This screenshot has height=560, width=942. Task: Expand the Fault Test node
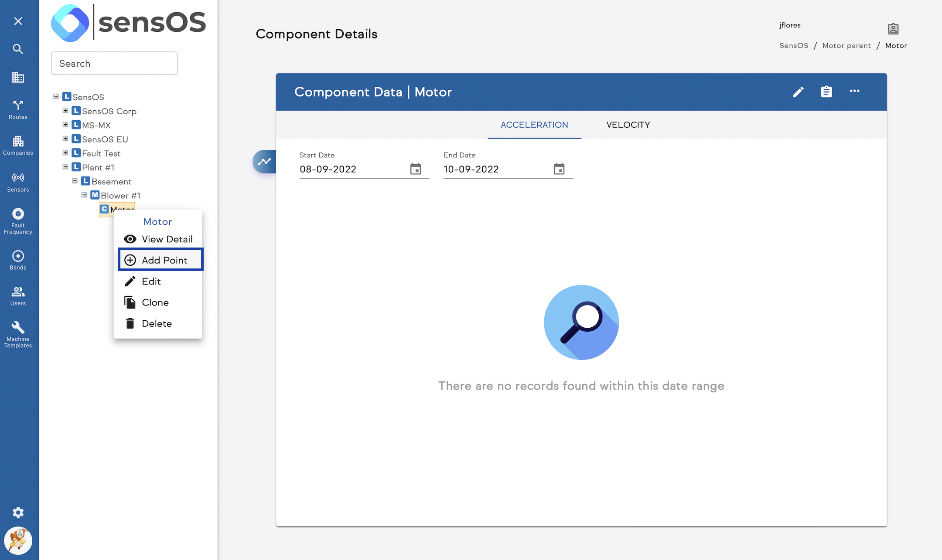tap(65, 153)
